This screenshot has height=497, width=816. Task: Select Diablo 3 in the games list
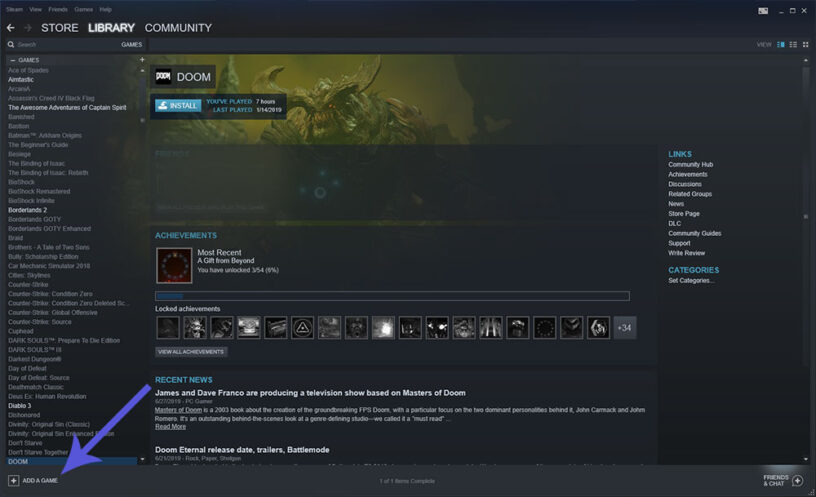pyautogui.click(x=19, y=406)
